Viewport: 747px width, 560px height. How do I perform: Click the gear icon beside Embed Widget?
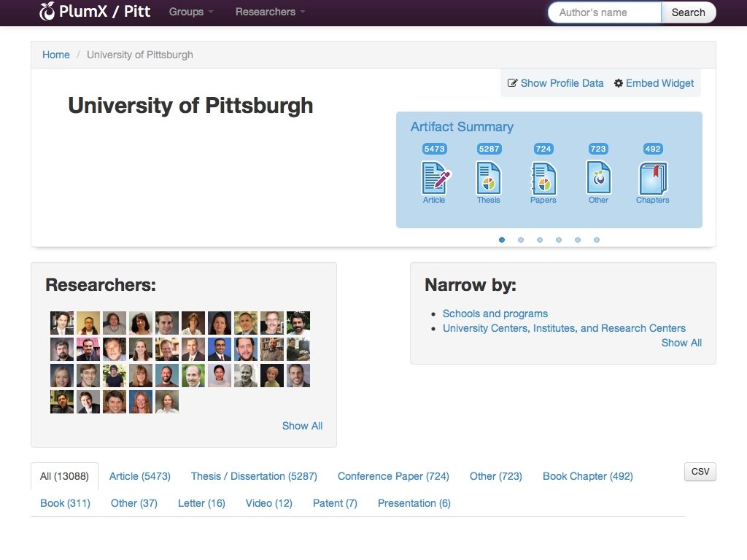(619, 83)
